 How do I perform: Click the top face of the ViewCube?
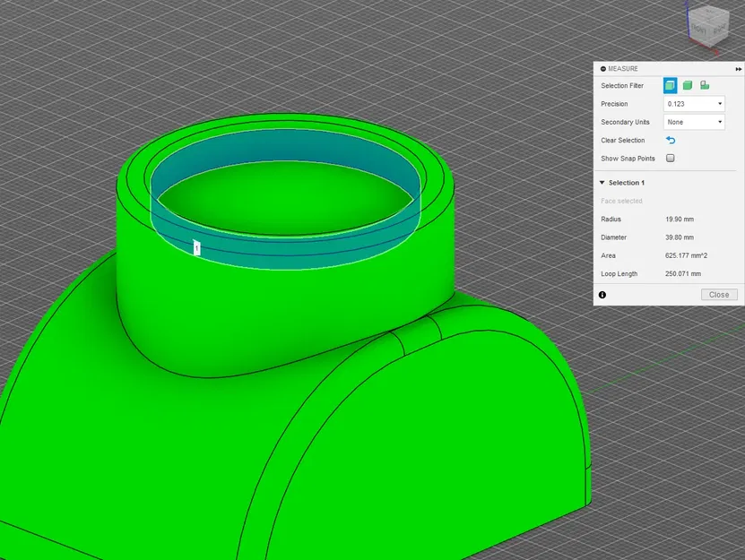tap(707, 15)
